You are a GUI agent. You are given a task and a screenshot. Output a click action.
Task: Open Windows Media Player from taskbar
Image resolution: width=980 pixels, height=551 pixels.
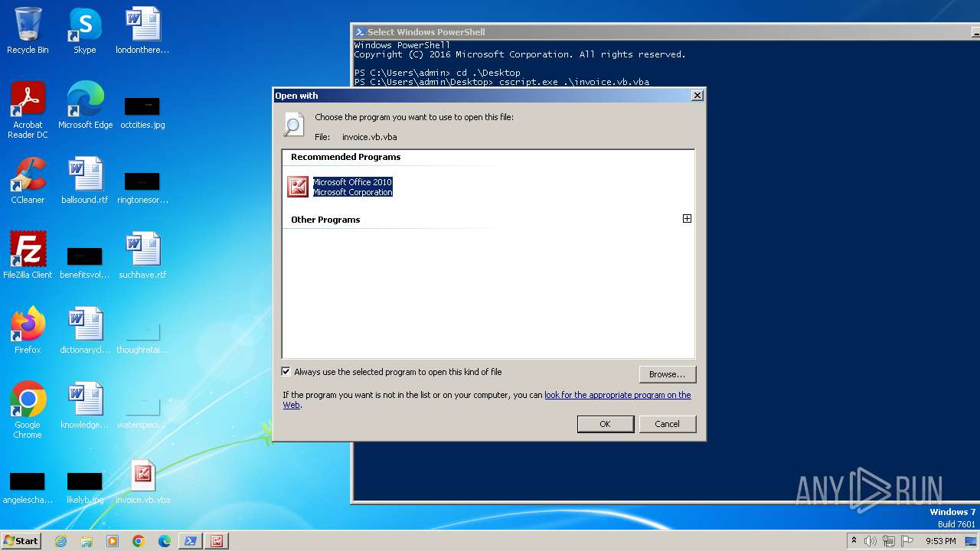(113, 541)
